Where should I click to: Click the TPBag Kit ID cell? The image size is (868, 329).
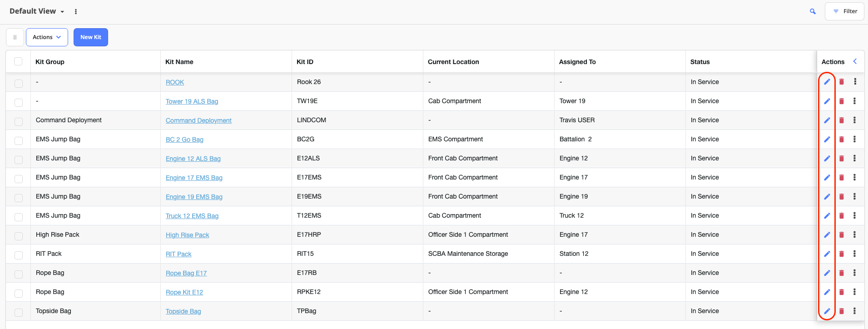click(357, 311)
